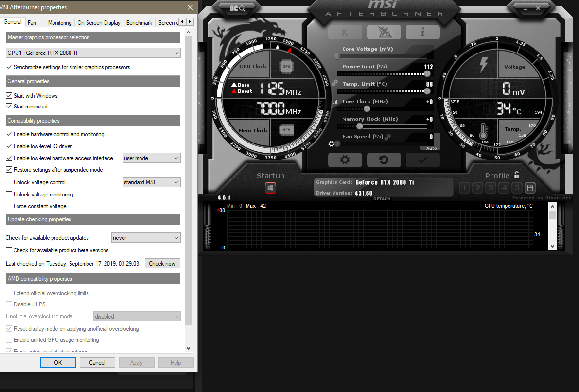Toggle Enable hardware control and monitoring

(9, 134)
